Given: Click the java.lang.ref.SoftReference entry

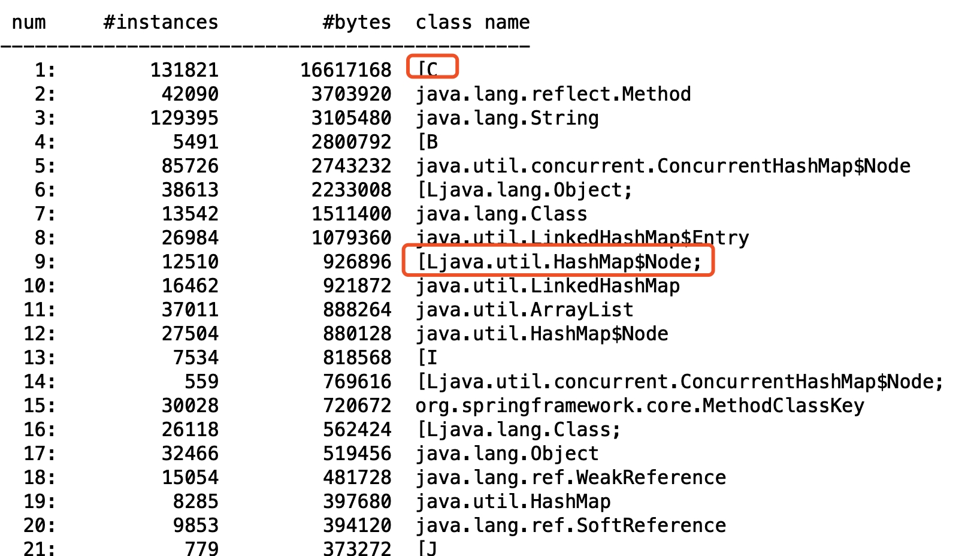Looking at the screenshot, I should tap(570, 525).
